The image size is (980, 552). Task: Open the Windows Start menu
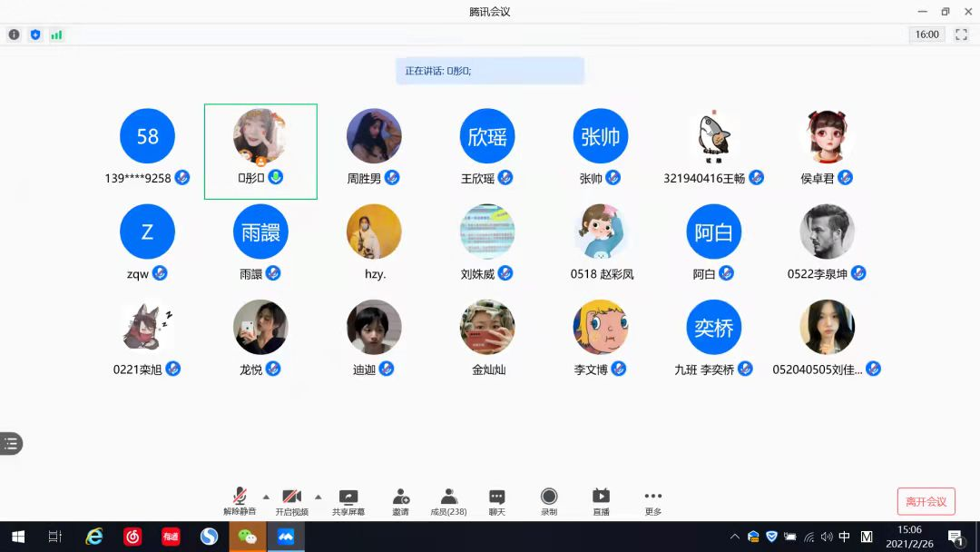coord(18,537)
